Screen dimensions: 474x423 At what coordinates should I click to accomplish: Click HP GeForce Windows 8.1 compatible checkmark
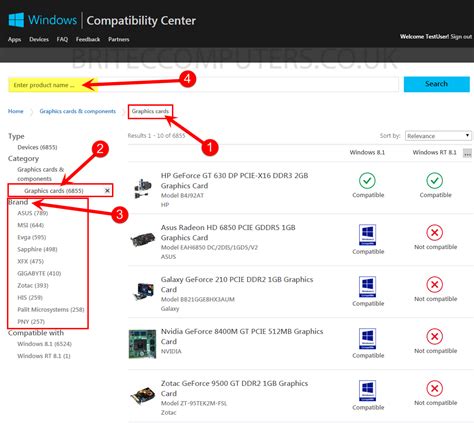pos(367,181)
